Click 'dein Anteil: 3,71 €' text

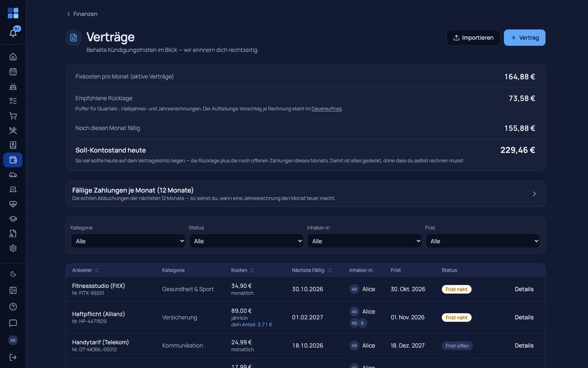pos(251,325)
